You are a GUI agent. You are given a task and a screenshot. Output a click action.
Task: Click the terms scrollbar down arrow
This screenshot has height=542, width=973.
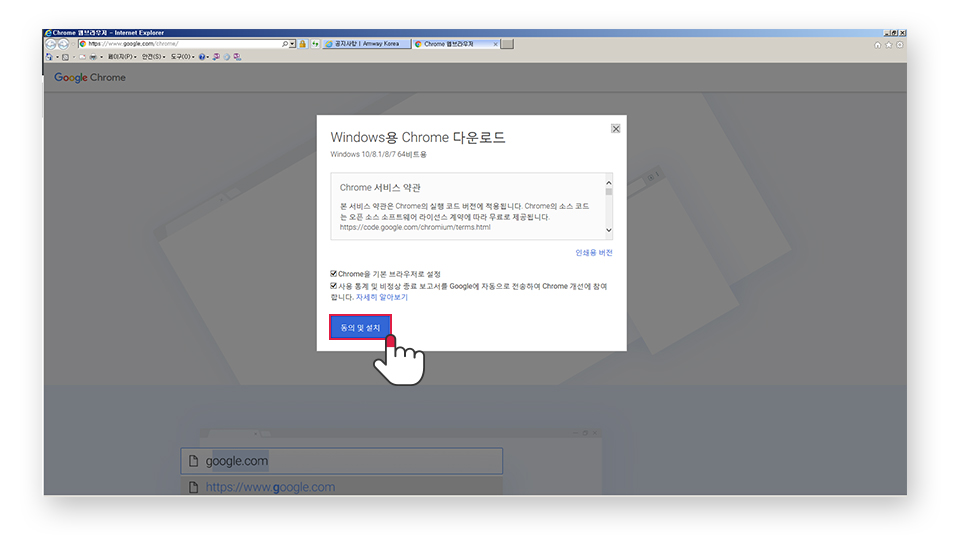pos(609,230)
